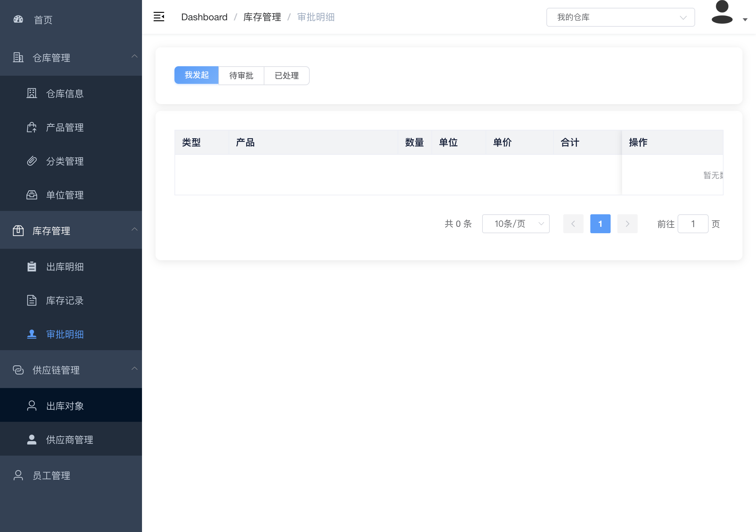Image resolution: width=756 pixels, height=532 pixels.
Task: Go to the next page arrow
Action: (627, 224)
